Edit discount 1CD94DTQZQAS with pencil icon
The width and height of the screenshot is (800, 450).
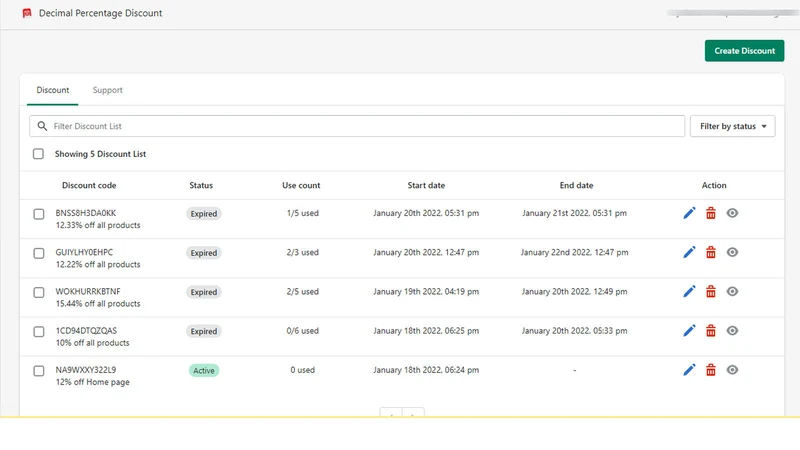[689, 331]
